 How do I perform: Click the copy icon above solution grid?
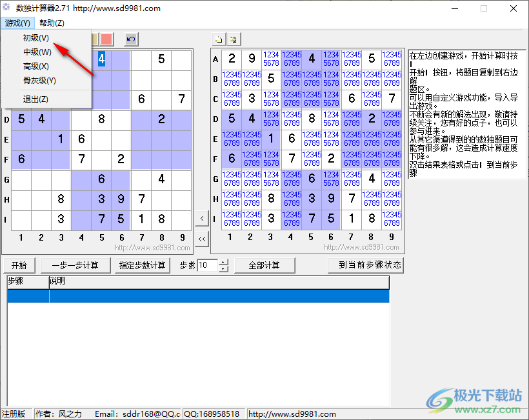click(x=219, y=39)
